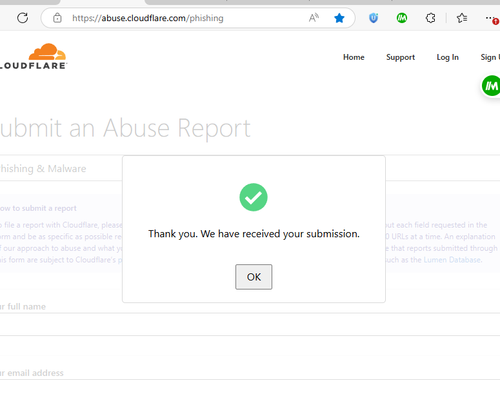Open the extensions puzzle icon
The image size is (500, 399).
pos(430,18)
